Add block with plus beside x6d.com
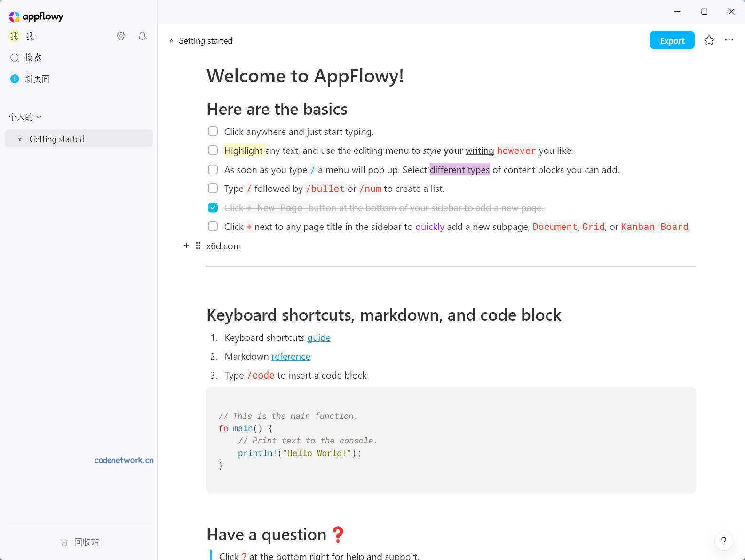 186,245
